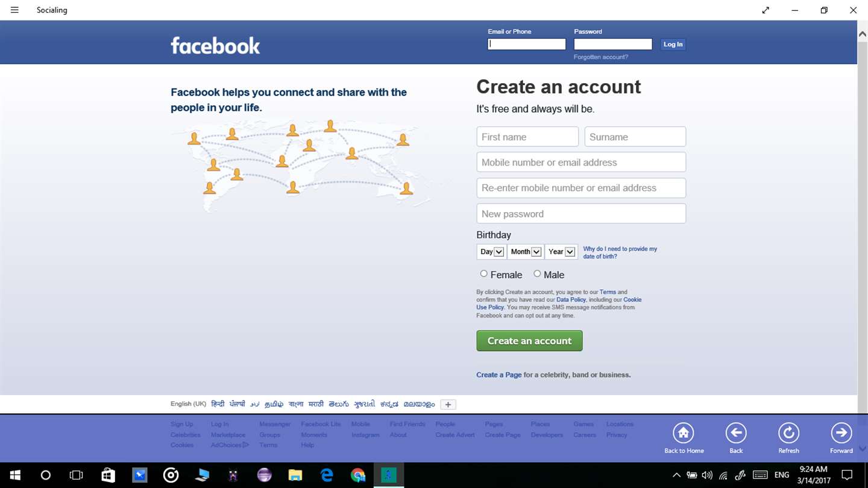Click scrollbar up arrow at right edge

pyautogui.click(x=863, y=34)
